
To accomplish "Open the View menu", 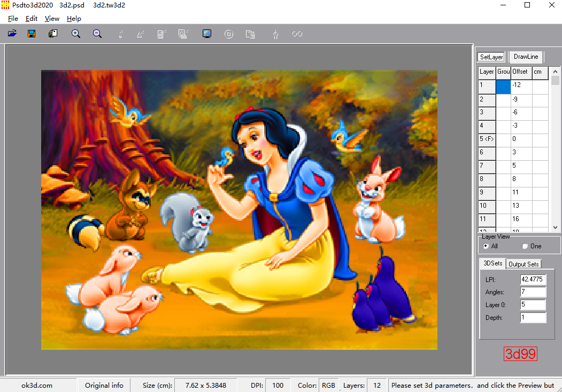I will 52,19.
